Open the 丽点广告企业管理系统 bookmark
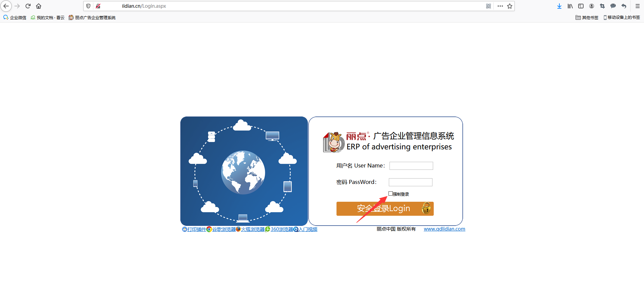 (x=92, y=17)
